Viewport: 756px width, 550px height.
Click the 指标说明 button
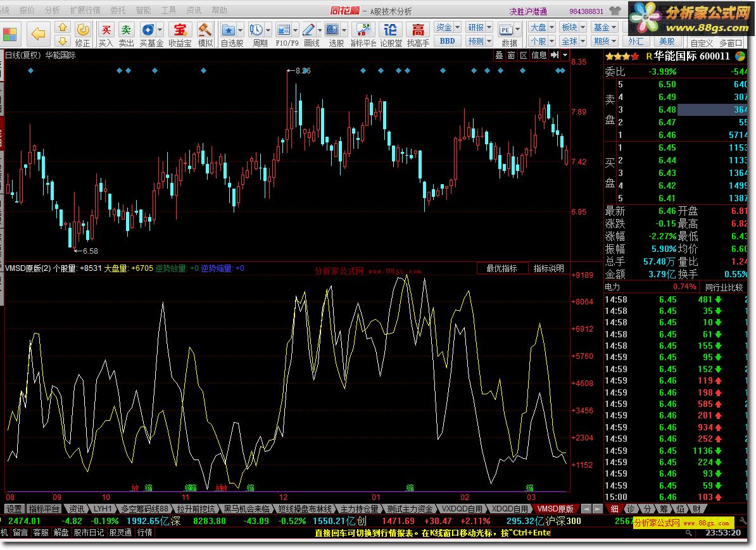(x=548, y=268)
